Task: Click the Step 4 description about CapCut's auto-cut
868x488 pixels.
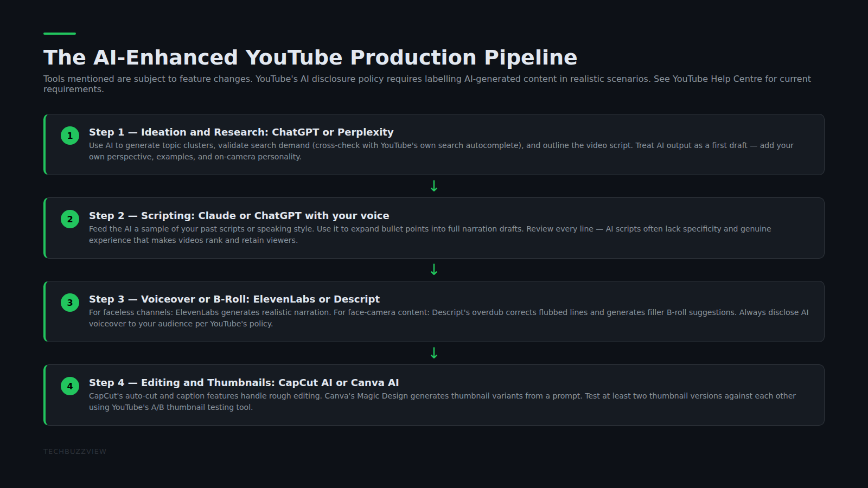Action: click(442, 402)
